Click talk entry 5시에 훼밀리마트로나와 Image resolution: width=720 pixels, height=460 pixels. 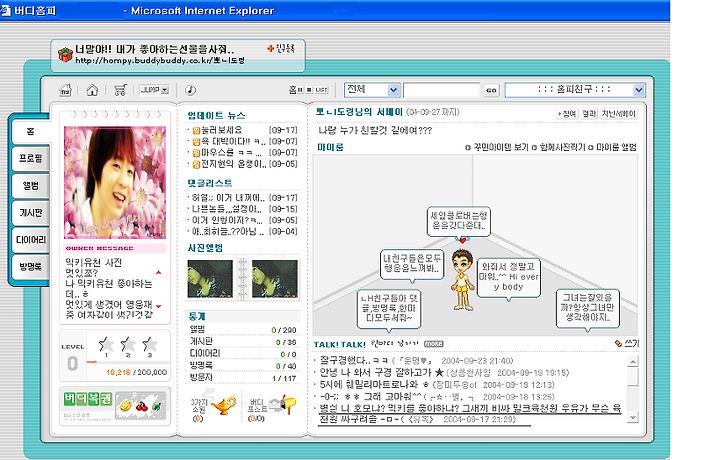pos(437,384)
